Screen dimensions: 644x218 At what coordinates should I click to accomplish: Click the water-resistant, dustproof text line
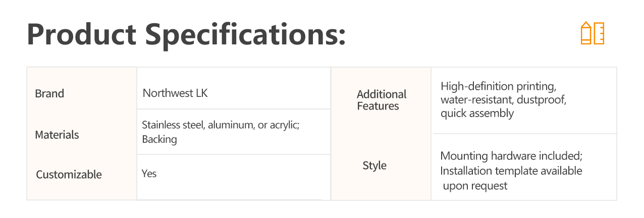[x=503, y=100]
